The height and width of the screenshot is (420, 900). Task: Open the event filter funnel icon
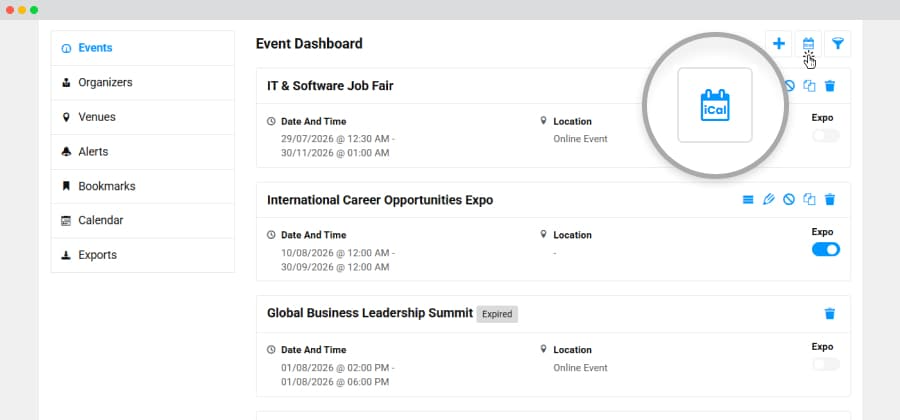click(x=837, y=44)
